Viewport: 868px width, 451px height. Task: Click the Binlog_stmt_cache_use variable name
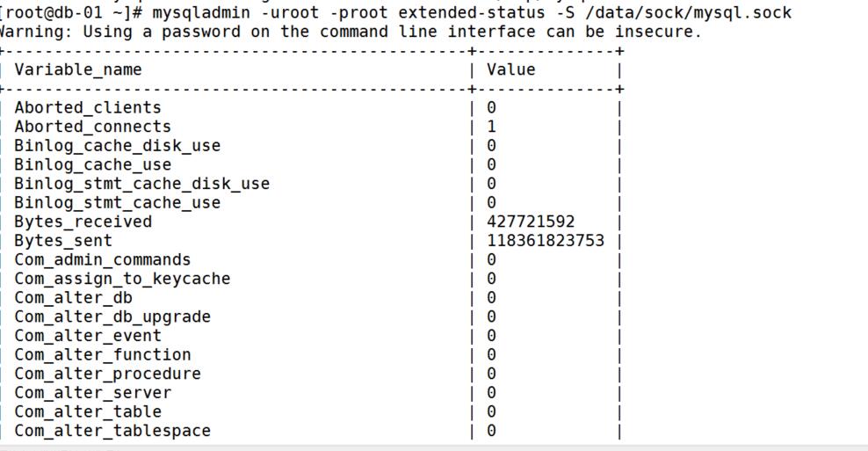pyautogui.click(x=117, y=202)
